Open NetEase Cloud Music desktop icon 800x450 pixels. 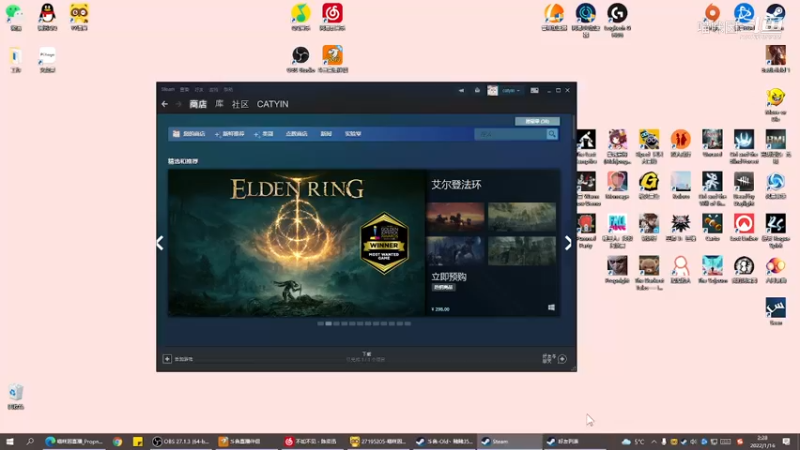(x=332, y=17)
